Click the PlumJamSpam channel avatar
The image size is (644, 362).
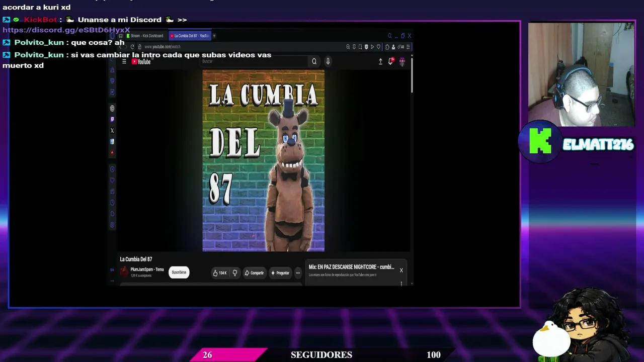124,272
